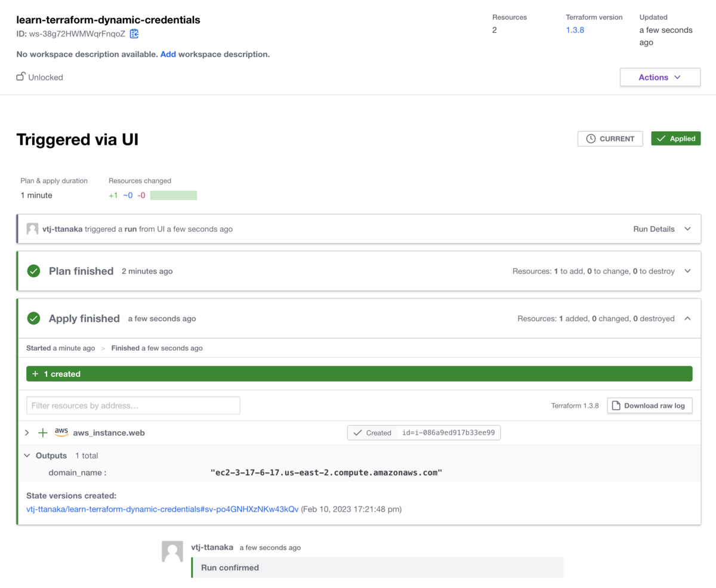
Task: Click the 1 created green bar
Action: tap(359, 374)
